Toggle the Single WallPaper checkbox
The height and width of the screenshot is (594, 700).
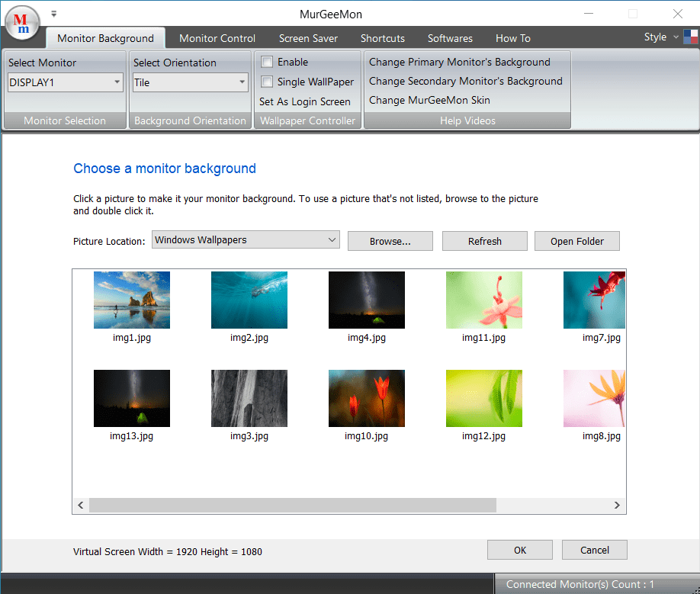[x=267, y=82]
